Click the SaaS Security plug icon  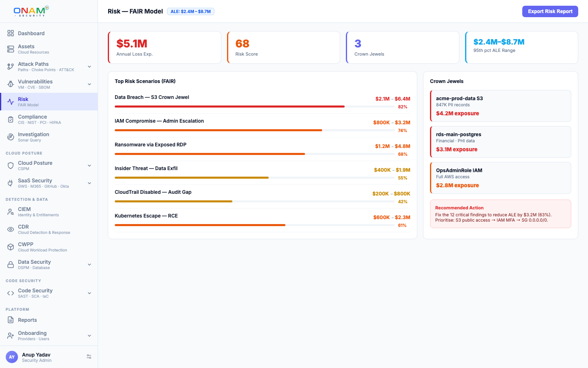click(x=11, y=183)
